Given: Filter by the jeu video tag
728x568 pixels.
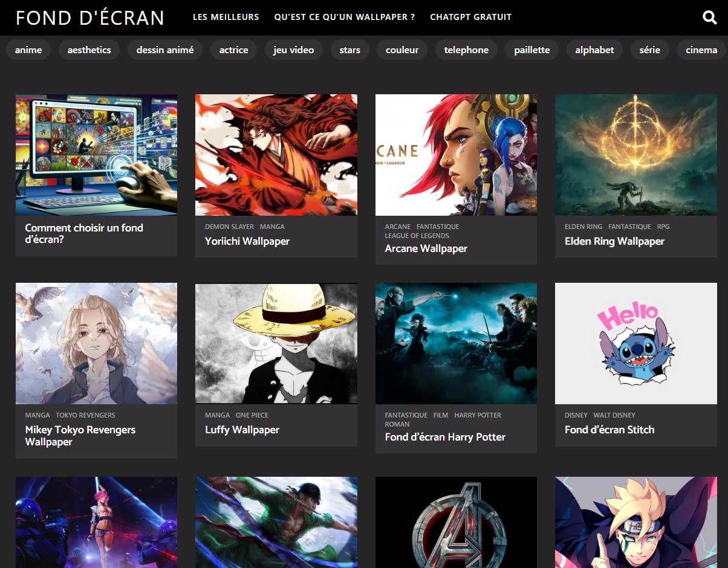Looking at the screenshot, I should click(294, 50).
